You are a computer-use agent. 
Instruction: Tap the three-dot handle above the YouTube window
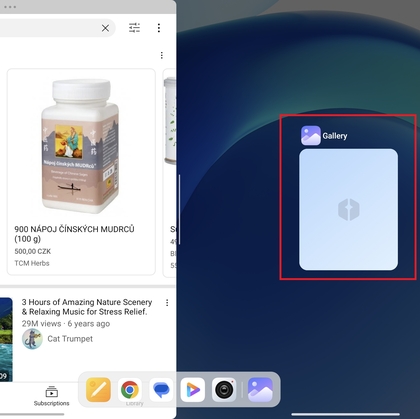(x=10, y=7)
